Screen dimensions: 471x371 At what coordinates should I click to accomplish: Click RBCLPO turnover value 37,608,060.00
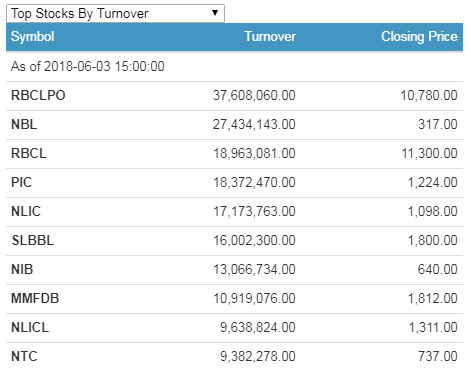click(x=254, y=96)
